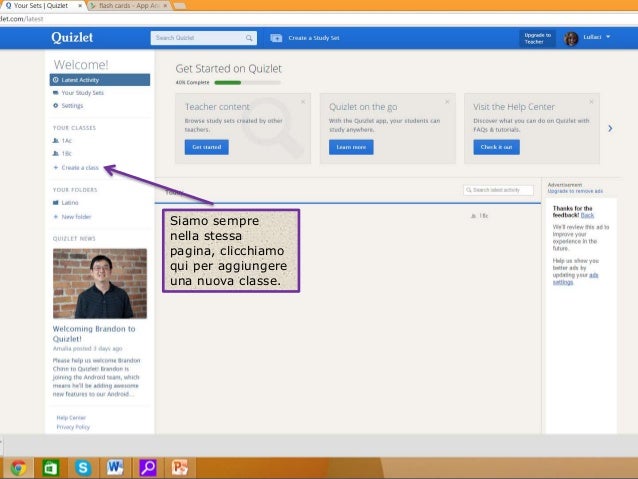Click the browser address bar
638x479 pixels.
317,19
